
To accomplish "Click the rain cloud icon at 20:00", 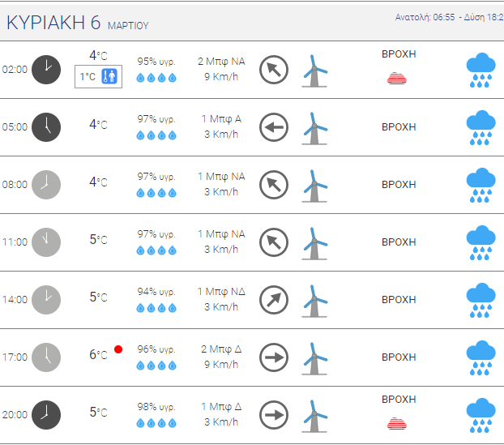I will click(481, 416).
